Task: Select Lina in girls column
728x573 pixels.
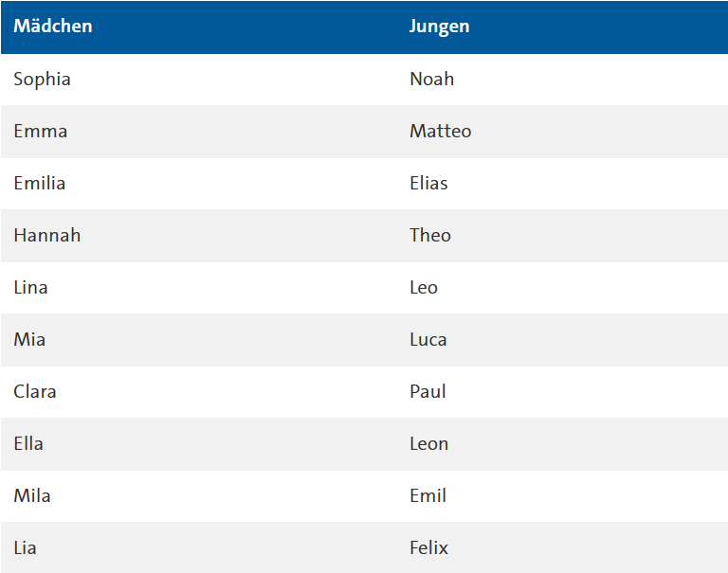Action: click(x=30, y=288)
